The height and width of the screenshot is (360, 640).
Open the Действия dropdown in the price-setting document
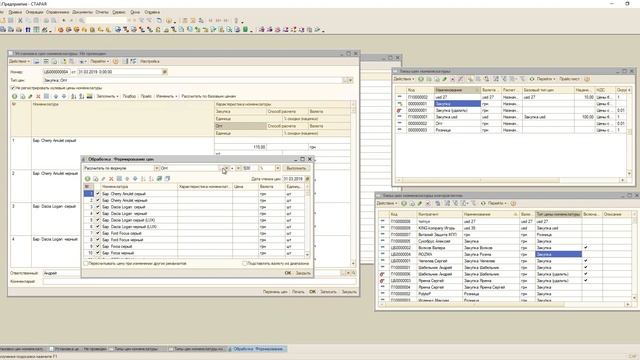coord(19,61)
